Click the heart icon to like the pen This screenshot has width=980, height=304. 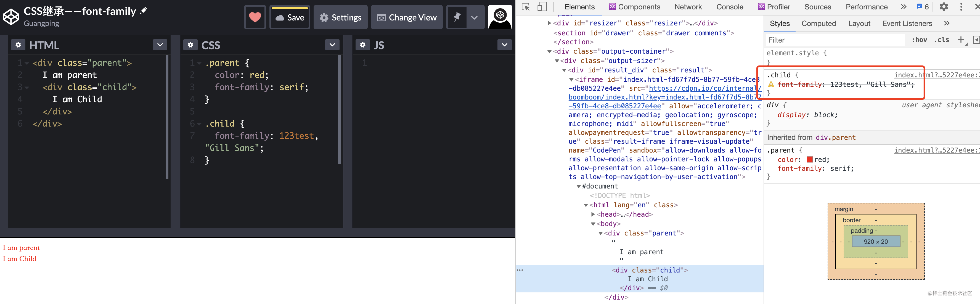(255, 17)
